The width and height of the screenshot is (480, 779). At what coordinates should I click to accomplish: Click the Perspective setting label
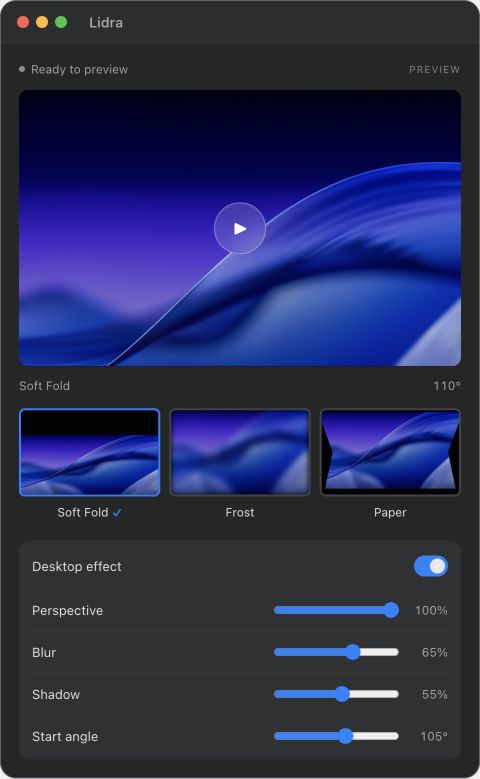68,610
